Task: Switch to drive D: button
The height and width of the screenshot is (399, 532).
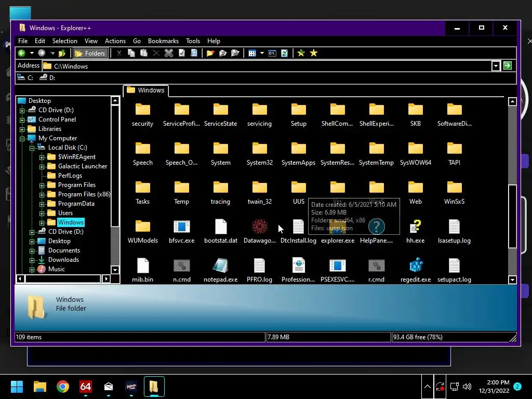Action: pos(47,78)
